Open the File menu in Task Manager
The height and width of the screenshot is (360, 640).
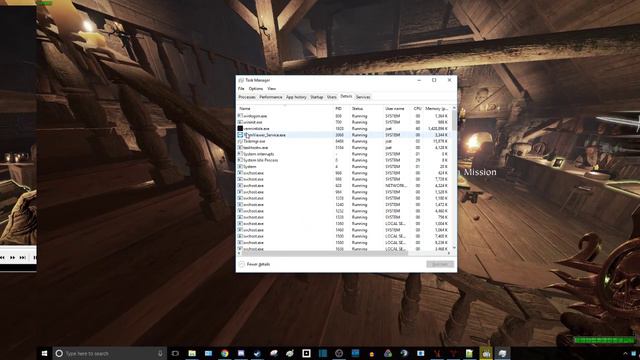coord(241,89)
